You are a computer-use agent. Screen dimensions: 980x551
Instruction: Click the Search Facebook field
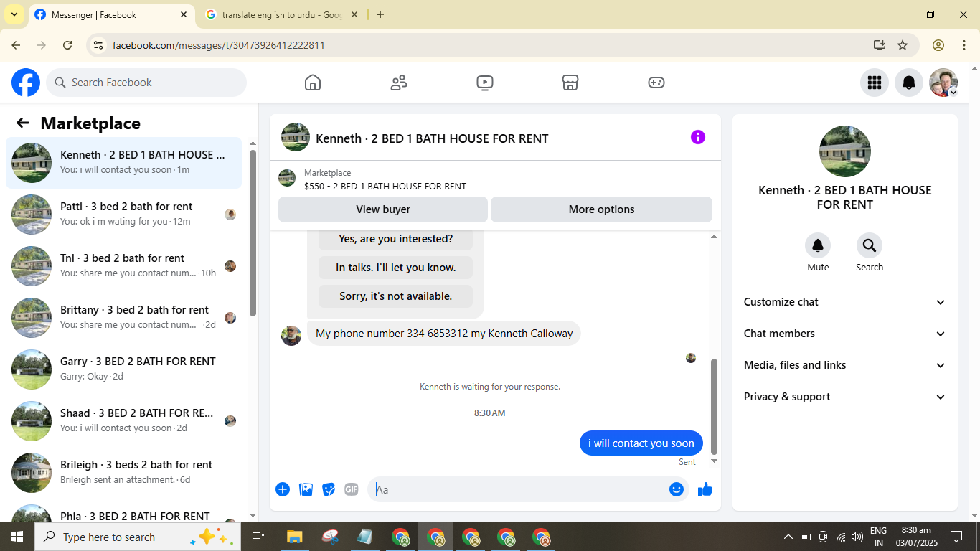[146, 83]
